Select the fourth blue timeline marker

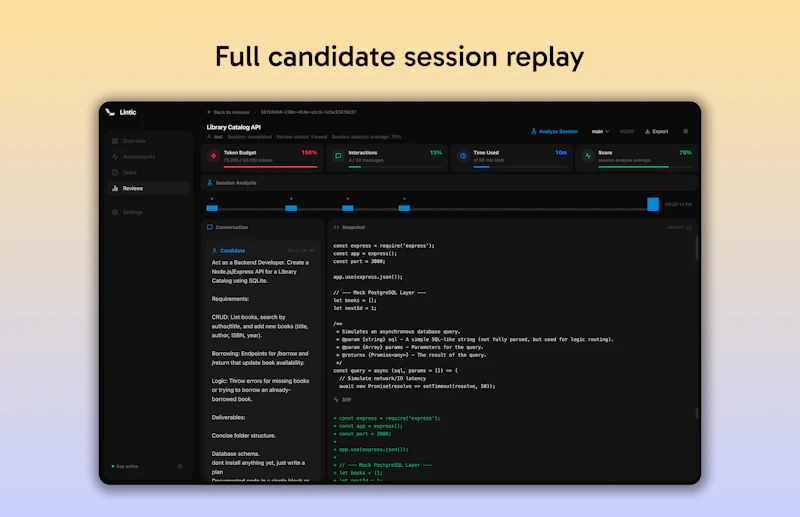point(404,208)
